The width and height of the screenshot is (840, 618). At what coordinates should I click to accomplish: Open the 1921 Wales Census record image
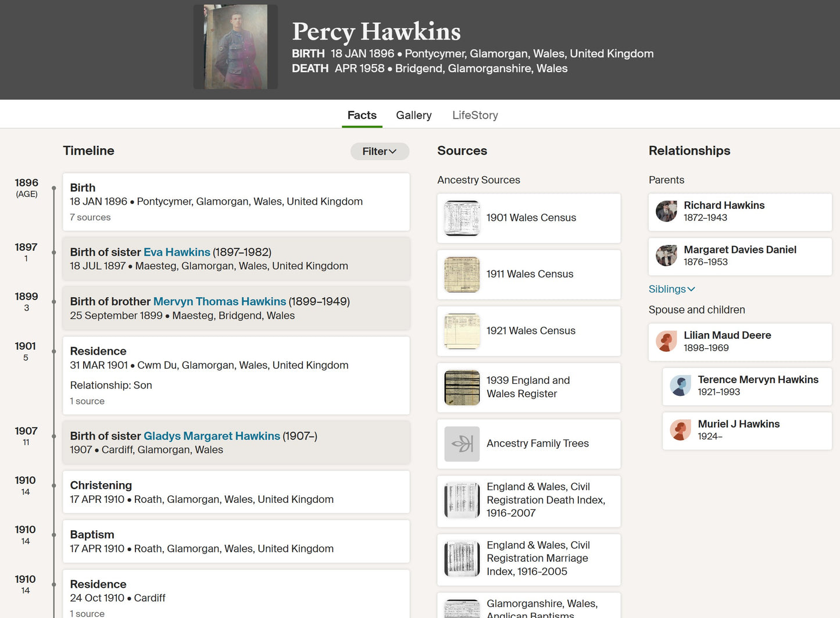(462, 331)
